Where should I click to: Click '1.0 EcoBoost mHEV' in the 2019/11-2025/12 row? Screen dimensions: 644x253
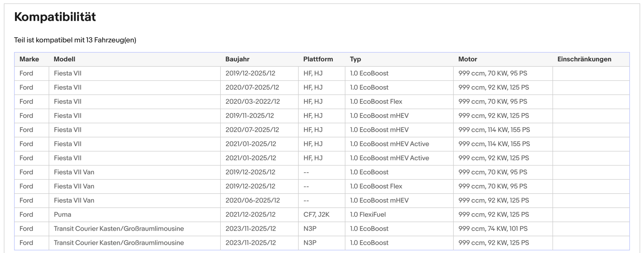tap(379, 116)
